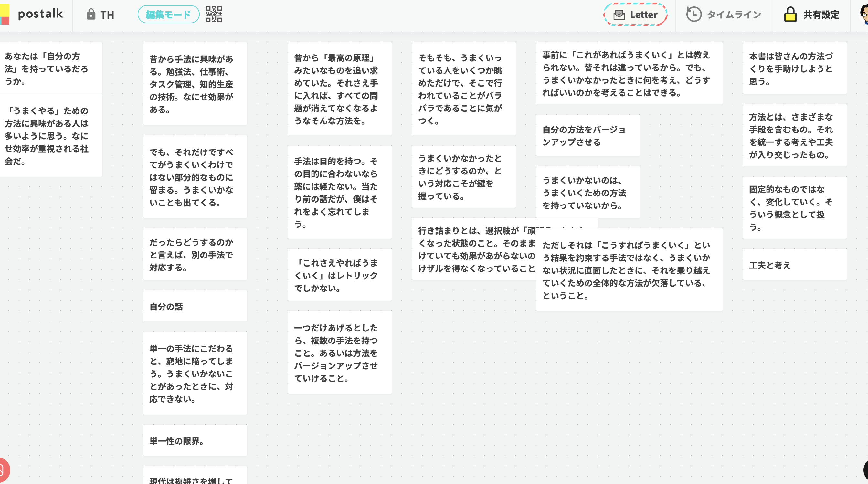Screen dimensions: 868x484
Task: Click the envelope icon inside the Letter button
Action: click(619, 14)
